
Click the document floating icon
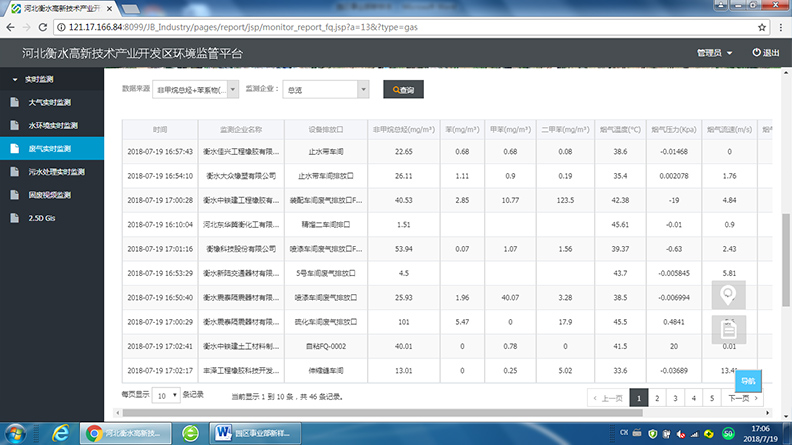pos(729,328)
